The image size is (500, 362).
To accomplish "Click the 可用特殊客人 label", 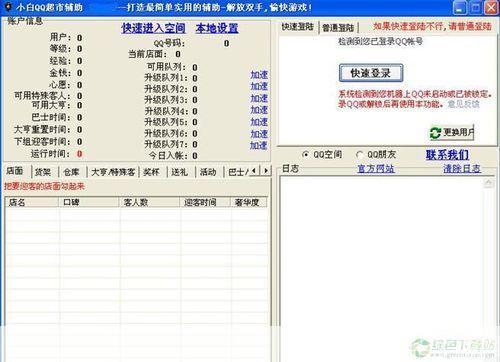I will (42, 96).
